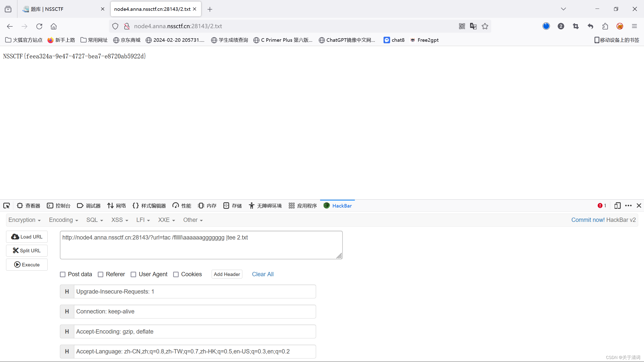
Task: Click the translate page icon
Action: (473, 26)
